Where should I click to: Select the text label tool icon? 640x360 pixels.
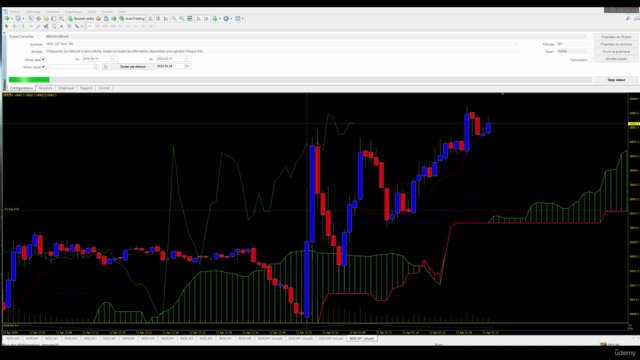(69, 26)
